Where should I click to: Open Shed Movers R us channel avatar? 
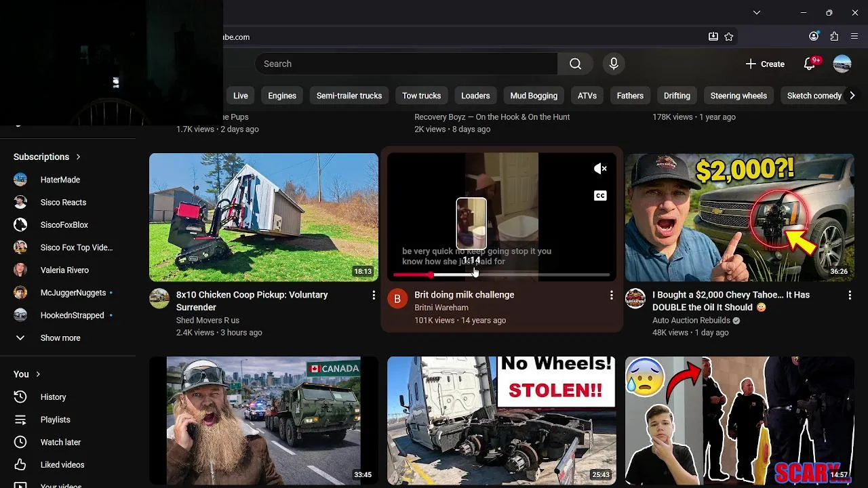(159, 298)
